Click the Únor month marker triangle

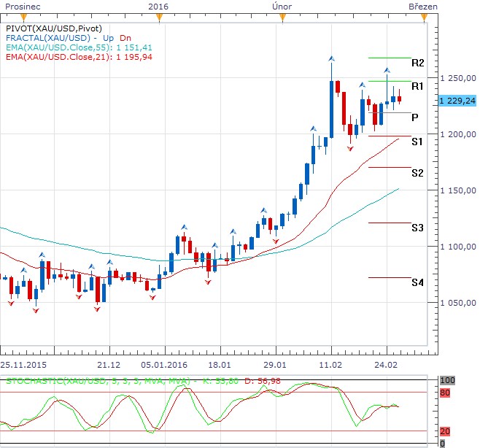click(282, 18)
